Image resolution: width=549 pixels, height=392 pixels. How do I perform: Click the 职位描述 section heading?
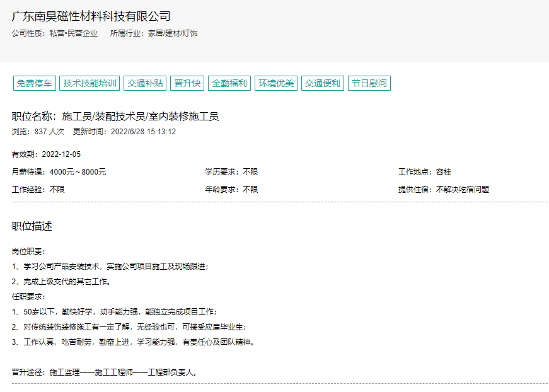[32, 226]
